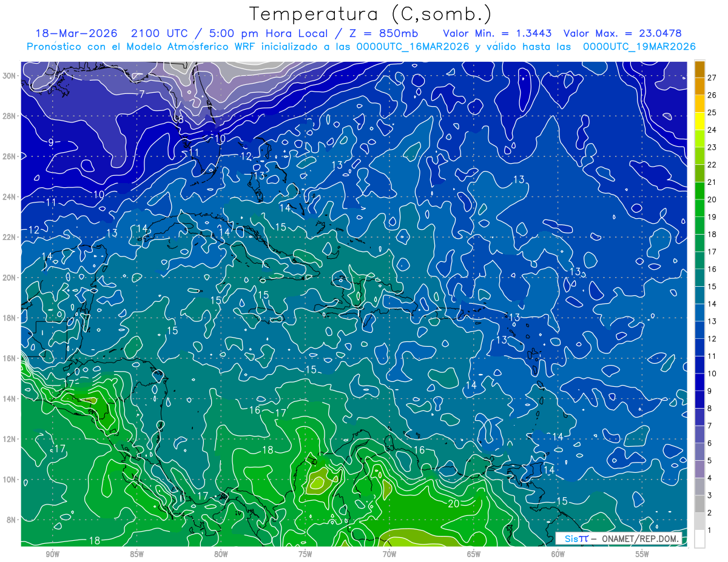Click the '22N' latitude axis label
728x562 pixels.
10,237
